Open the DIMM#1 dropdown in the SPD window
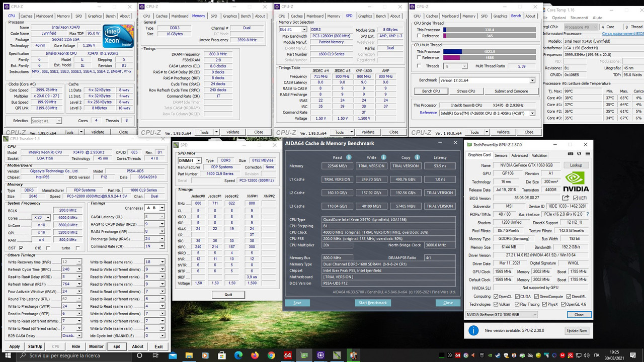The width and height of the screenshot is (644, 362). click(190, 160)
